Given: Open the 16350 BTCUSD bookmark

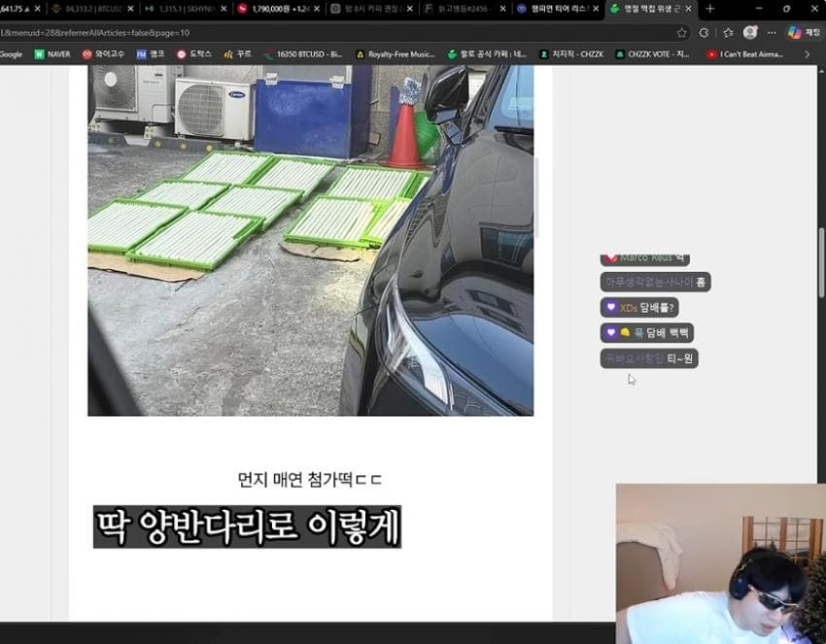Looking at the screenshot, I should coord(303,54).
